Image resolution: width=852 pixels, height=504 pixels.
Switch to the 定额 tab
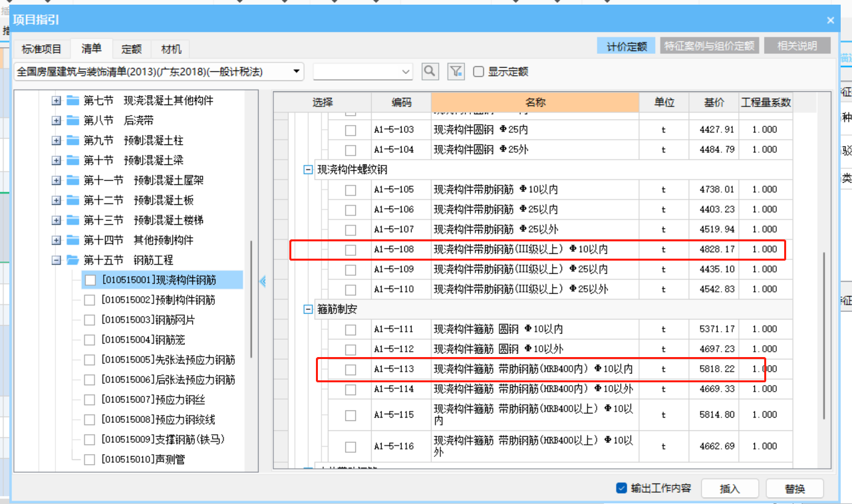[132, 49]
